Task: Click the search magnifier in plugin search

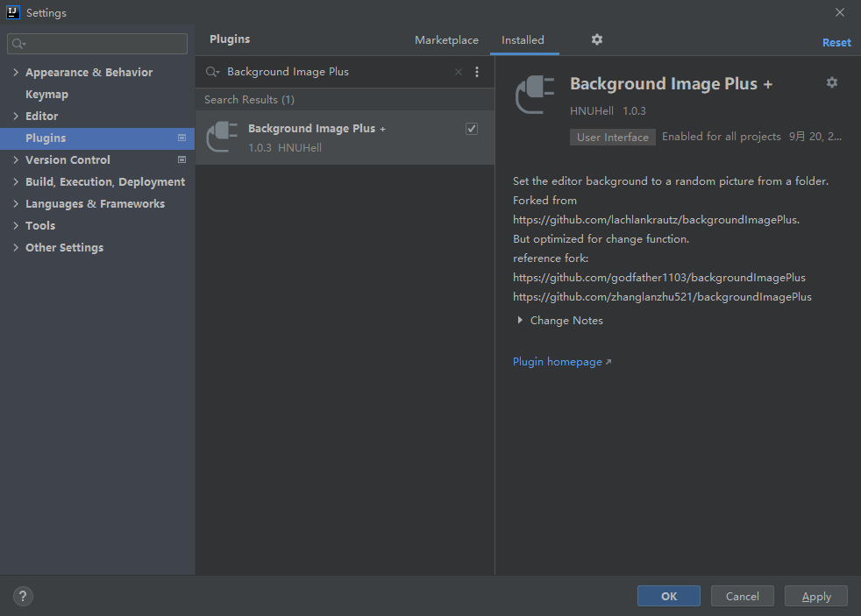Action: coord(212,72)
